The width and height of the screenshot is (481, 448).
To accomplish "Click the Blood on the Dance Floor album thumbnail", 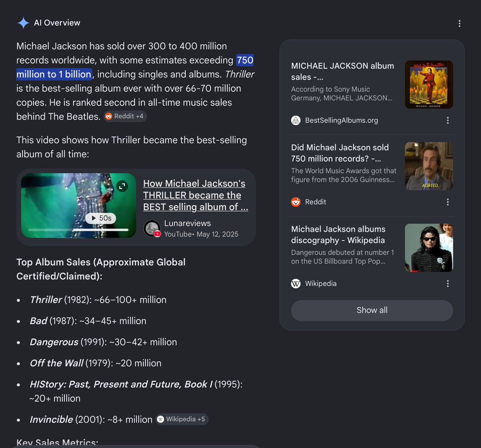I will click(429, 85).
